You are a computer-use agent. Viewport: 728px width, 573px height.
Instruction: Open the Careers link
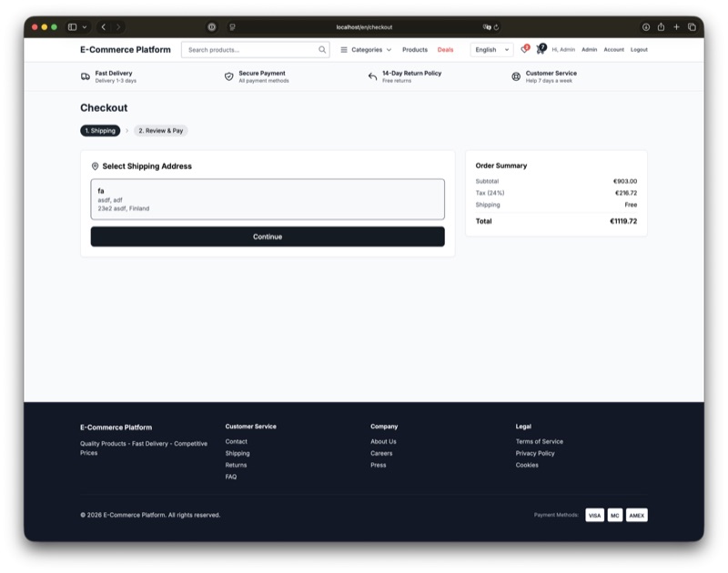(x=381, y=453)
